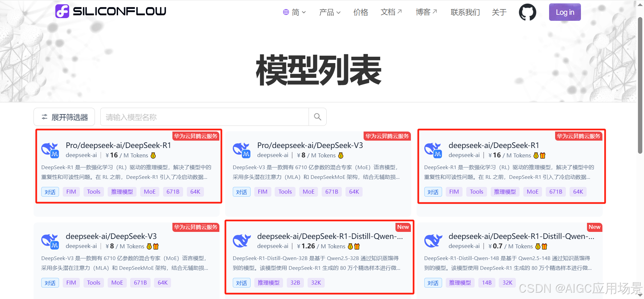Click the Log in button
The height and width of the screenshot is (299, 644).
pos(565,12)
